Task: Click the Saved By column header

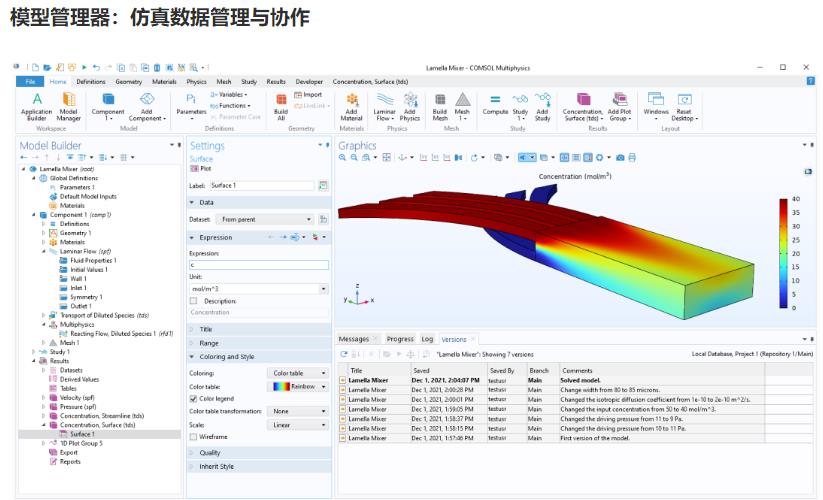Action: coord(502,370)
